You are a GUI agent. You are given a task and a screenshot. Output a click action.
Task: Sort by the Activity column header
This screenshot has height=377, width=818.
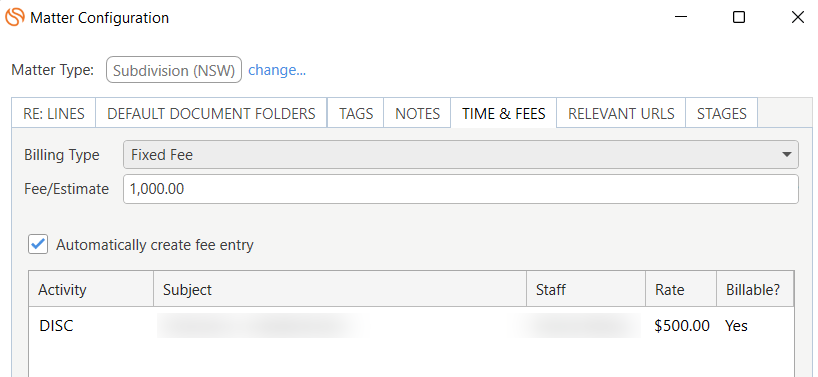click(x=91, y=289)
